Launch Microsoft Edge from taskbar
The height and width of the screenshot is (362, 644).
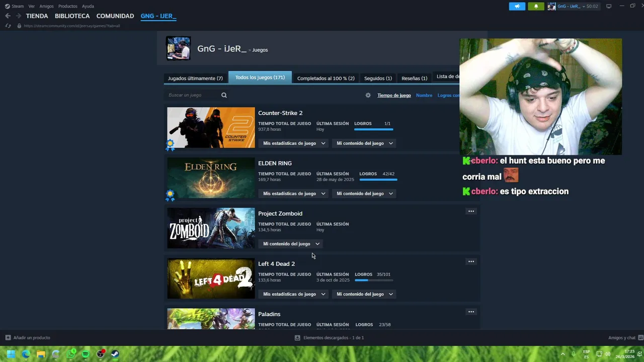[x=26, y=354]
